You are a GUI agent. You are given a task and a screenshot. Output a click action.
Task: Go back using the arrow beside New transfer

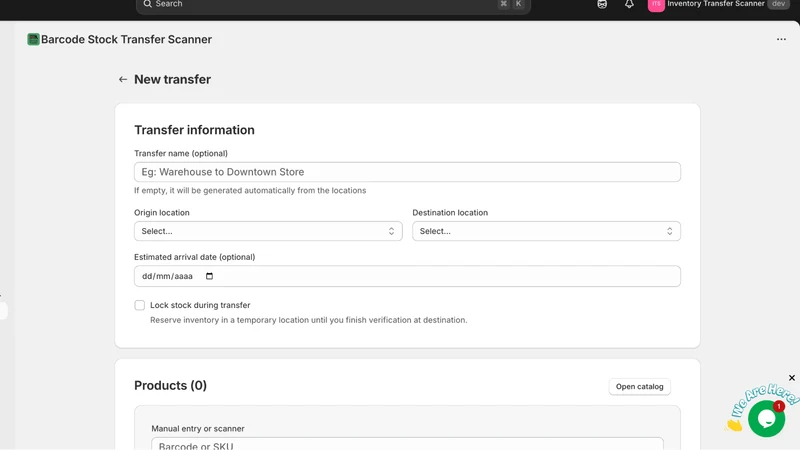(122, 79)
